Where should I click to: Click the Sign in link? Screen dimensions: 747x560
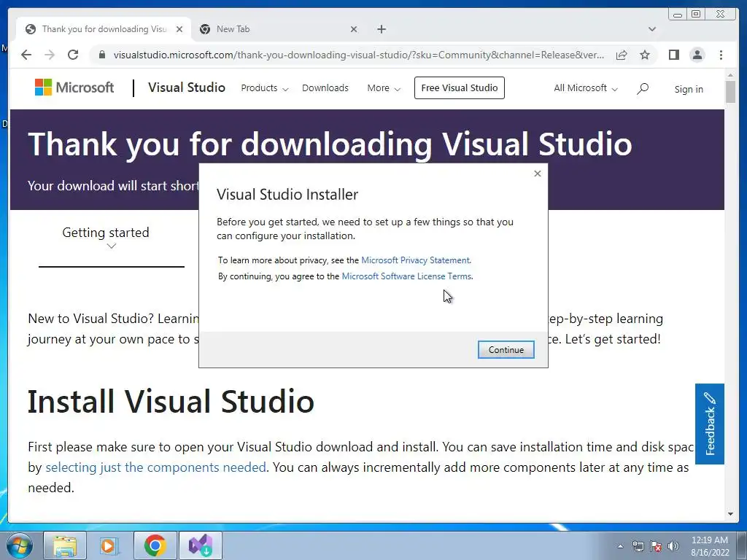pos(689,89)
